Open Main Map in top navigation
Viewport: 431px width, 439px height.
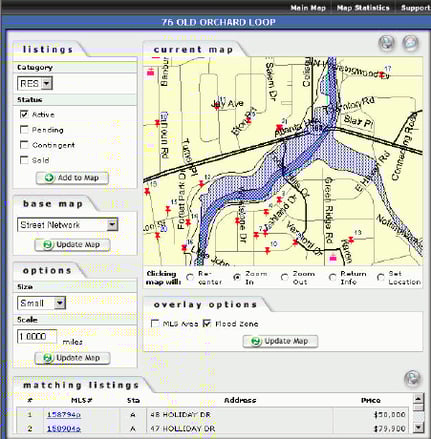pos(308,8)
